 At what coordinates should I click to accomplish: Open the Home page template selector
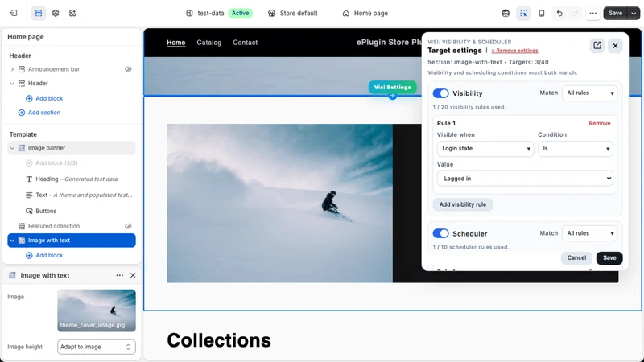(x=365, y=13)
